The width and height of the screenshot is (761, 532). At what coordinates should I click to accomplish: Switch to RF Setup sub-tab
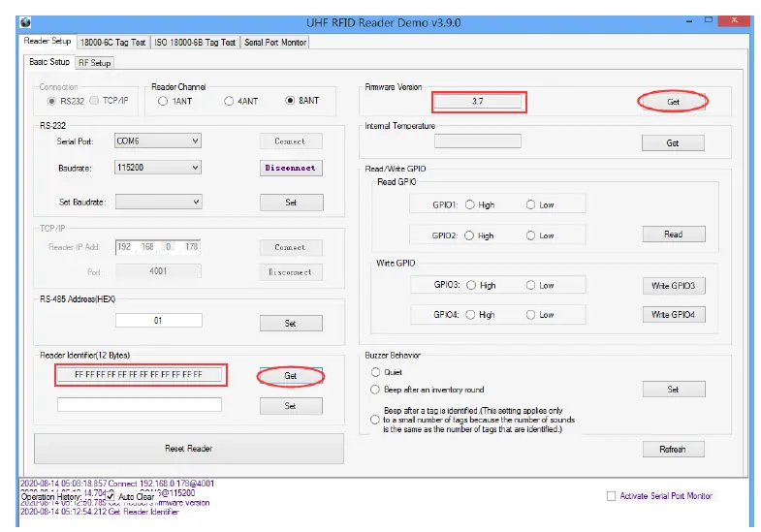tap(95, 63)
